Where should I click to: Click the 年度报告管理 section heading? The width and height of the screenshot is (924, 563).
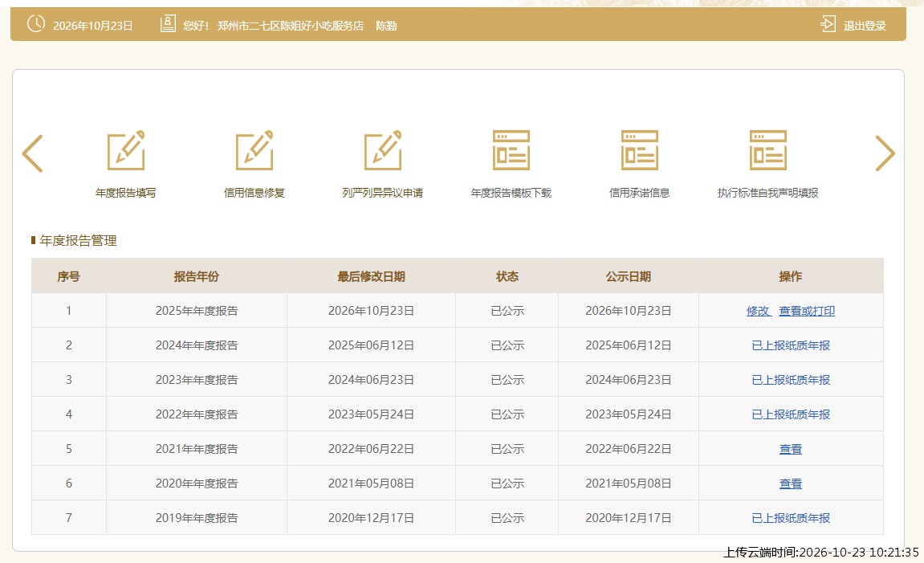coord(79,240)
